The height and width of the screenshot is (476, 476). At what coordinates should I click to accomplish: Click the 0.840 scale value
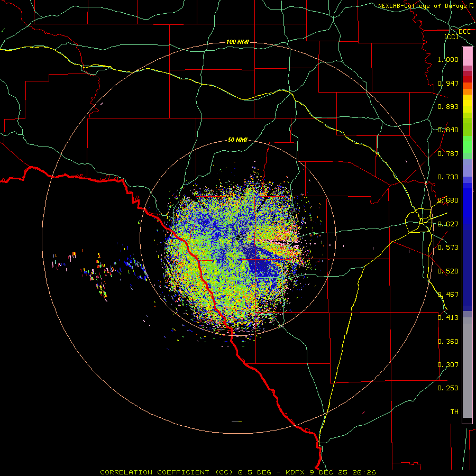(448, 130)
